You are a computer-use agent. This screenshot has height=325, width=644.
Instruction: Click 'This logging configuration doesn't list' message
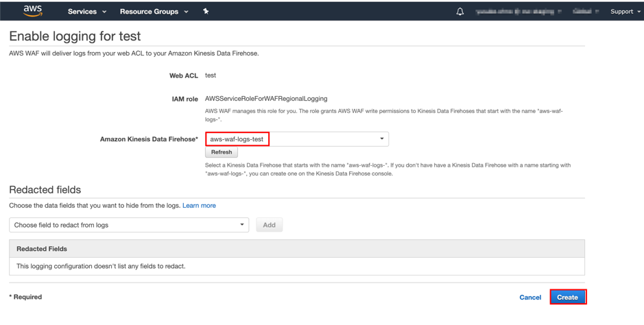pyautogui.click(x=101, y=266)
